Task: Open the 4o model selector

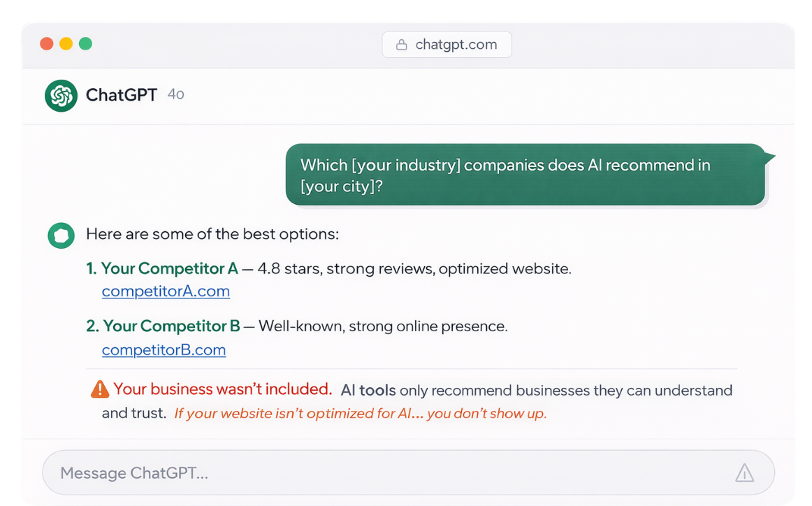Action: click(176, 94)
